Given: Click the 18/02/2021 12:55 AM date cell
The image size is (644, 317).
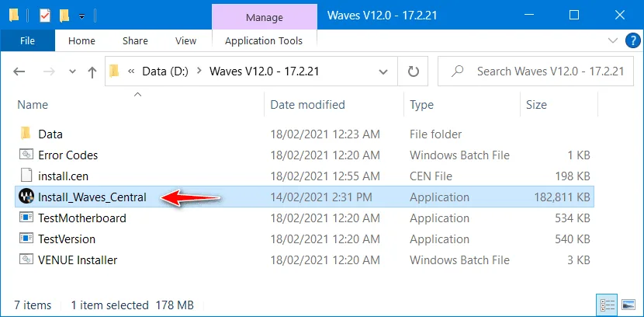Looking at the screenshot, I should click(x=325, y=176).
